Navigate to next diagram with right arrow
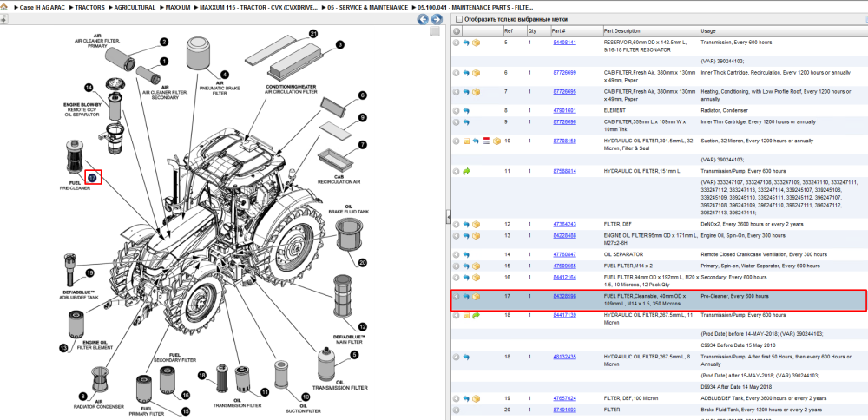The height and width of the screenshot is (420, 868). pyautogui.click(x=437, y=19)
